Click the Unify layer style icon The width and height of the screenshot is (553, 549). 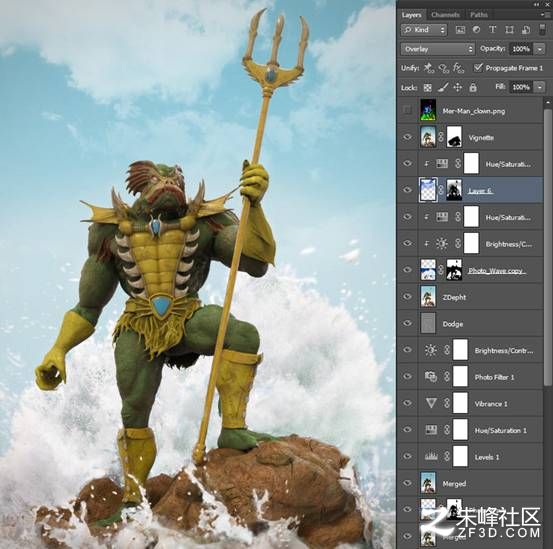click(x=458, y=68)
